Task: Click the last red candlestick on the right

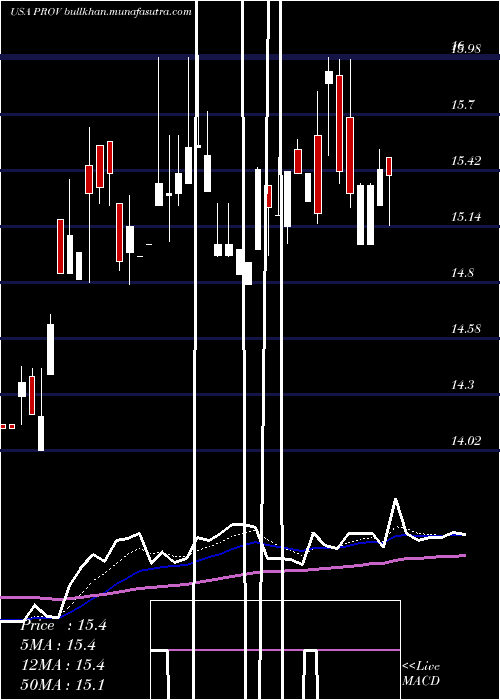Action: (x=389, y=166)
